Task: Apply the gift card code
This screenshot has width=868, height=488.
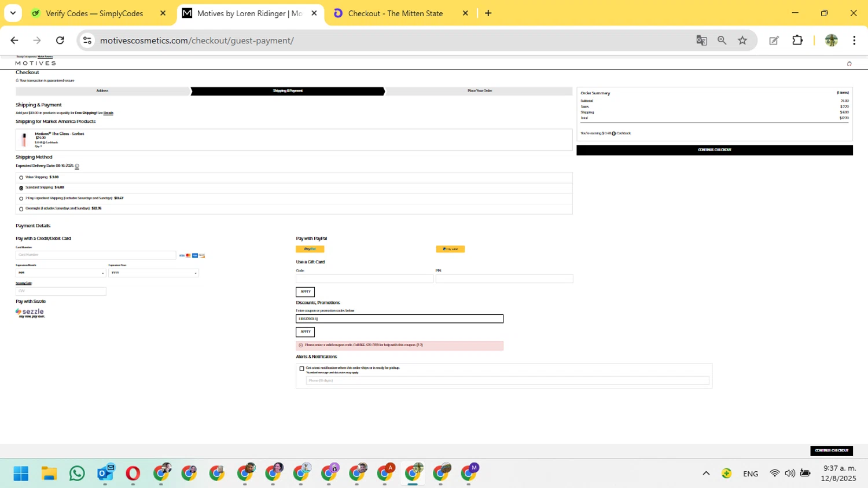Action: (x=305, y=292)
